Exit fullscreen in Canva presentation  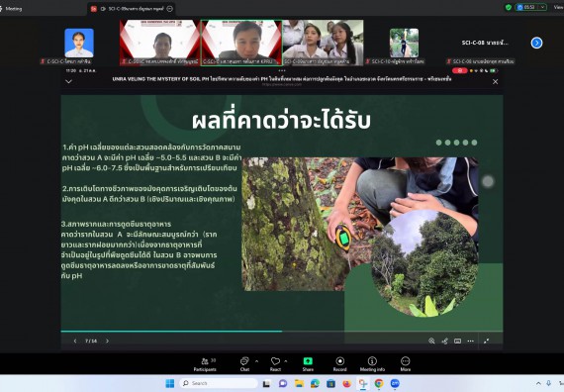(486, 341)
